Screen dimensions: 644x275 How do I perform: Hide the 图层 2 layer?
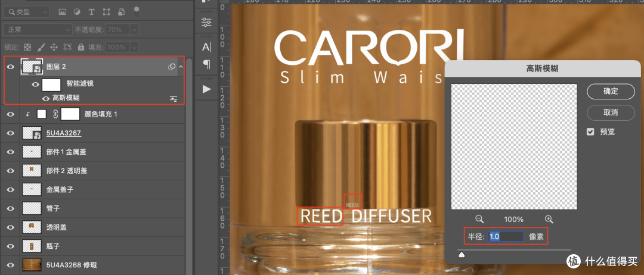(x=10, y=67)
